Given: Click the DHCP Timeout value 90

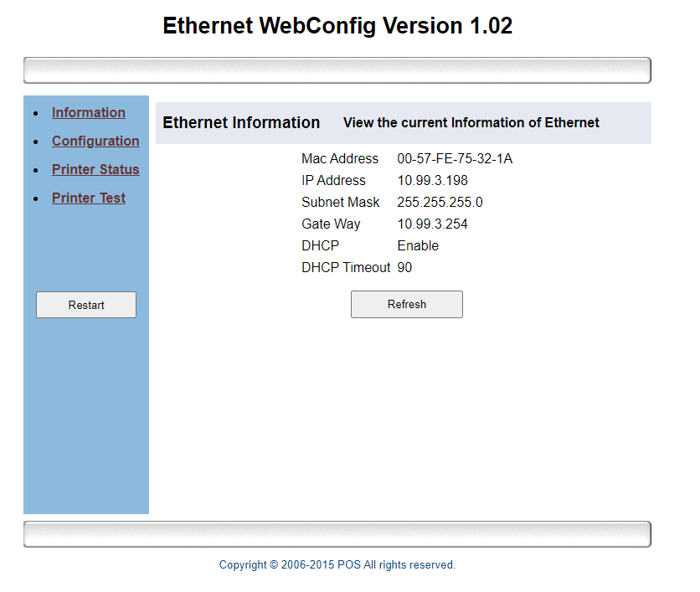Looking at the screenshot, I should coord(404,268).
